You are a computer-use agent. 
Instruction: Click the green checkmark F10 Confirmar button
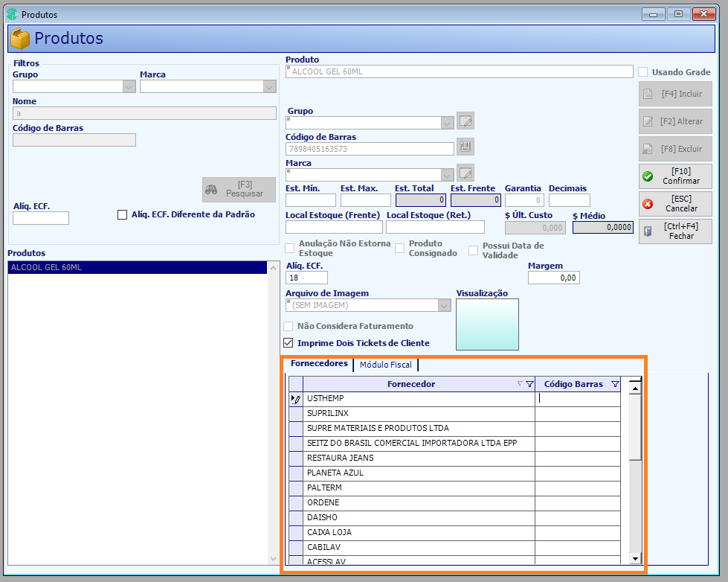675,176
